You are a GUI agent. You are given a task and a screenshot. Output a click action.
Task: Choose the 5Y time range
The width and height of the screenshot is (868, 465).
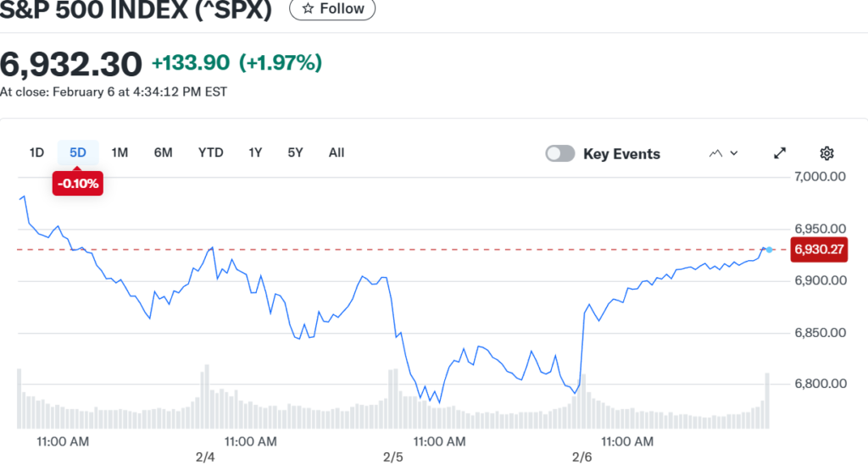click(295, 152)
